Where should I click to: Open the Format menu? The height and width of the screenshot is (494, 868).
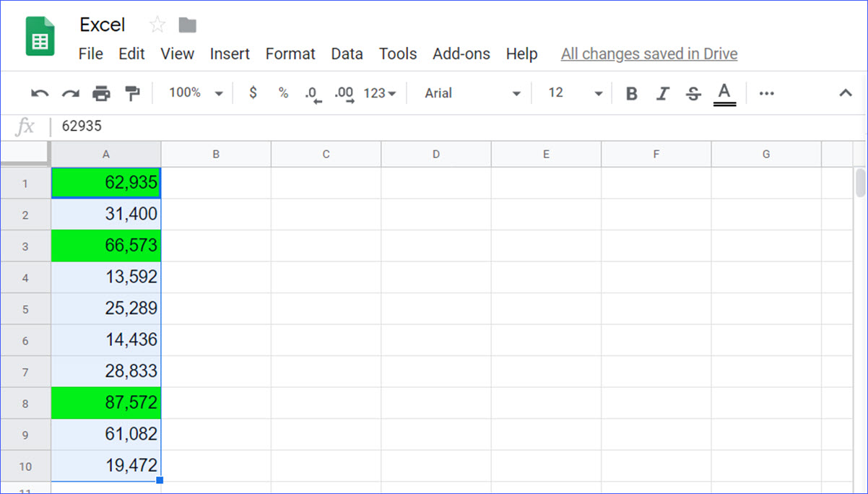290,53
